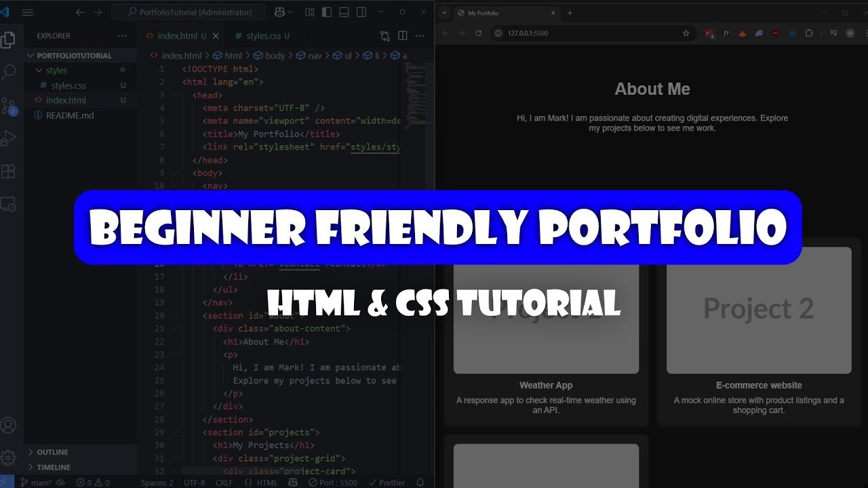Screen dimensions: 868x488
Task: Click the Port : 5500 status bar button
Action: pyautogui.click(x=333, y=483)
